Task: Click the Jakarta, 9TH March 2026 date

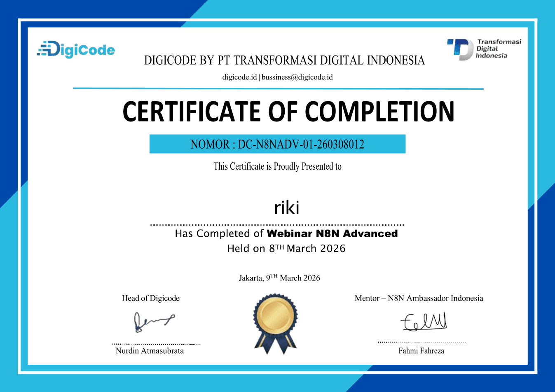Action: click(279, 278)
